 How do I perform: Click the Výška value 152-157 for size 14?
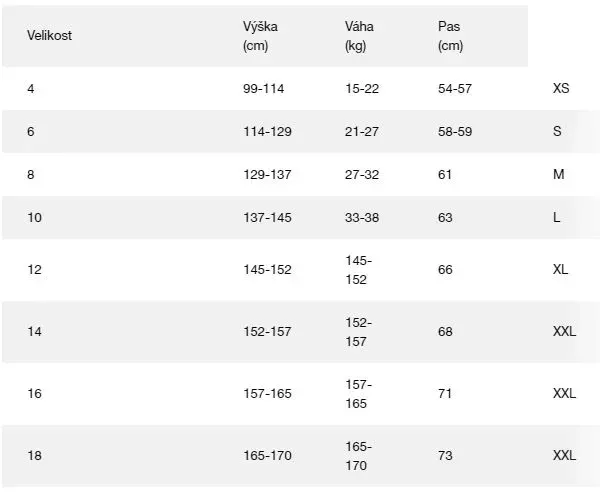tap(267, 332)
